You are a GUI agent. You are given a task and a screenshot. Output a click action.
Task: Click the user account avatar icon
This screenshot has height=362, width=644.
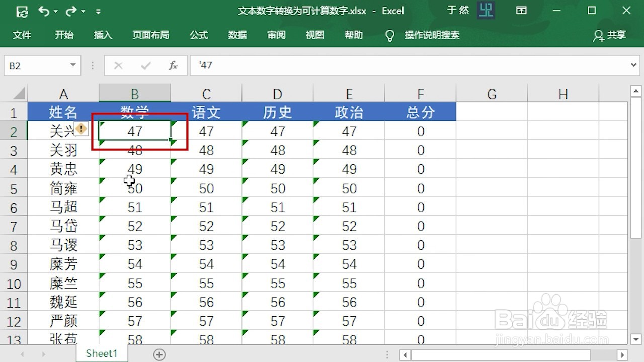tap(486, 11)
